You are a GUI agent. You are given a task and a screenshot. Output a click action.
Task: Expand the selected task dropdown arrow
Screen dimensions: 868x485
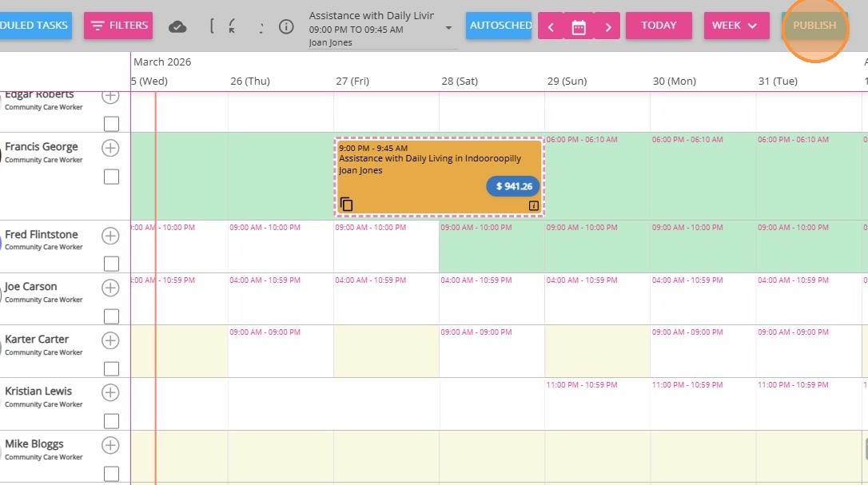click(x=448, y=28)
